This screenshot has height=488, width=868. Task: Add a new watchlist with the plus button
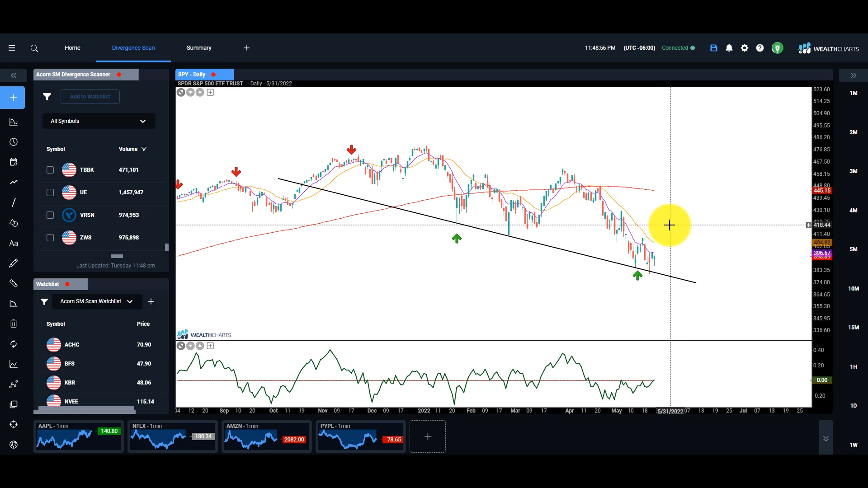click(x=151, y=301)
